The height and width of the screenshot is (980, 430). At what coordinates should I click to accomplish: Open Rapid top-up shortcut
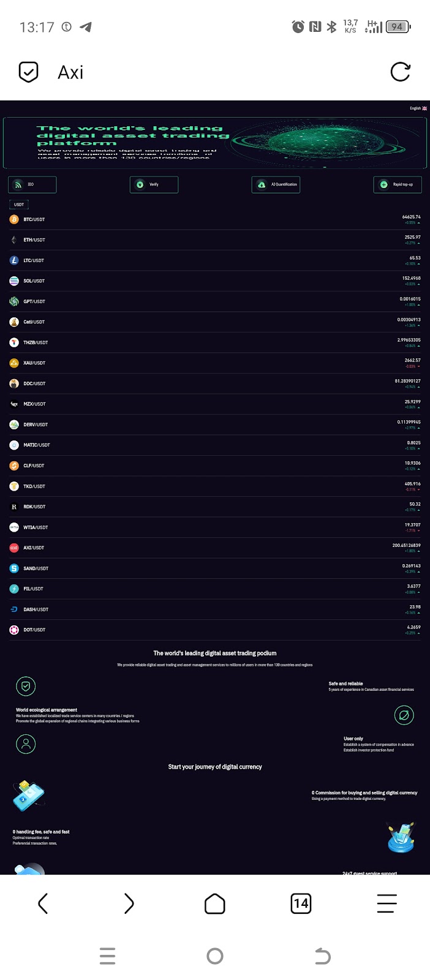398,184
